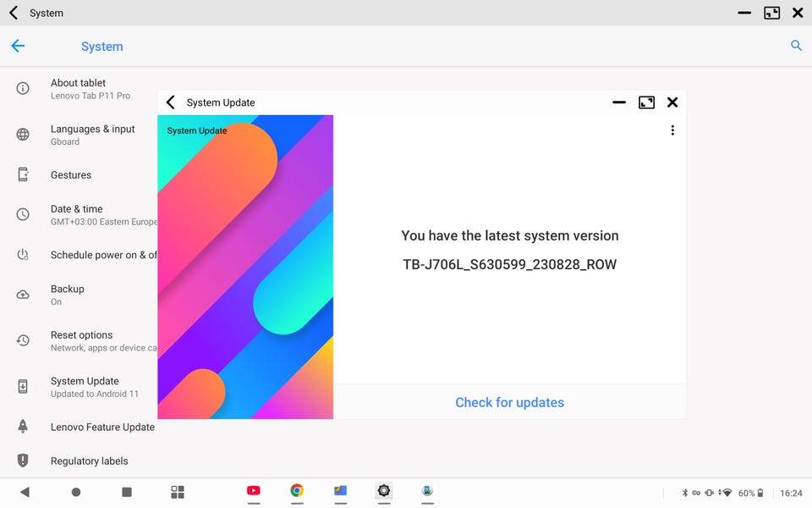Click the Date & time clock icon
Image resolution: width=812 pixels, height=508 pixels.
pos(23,214)
